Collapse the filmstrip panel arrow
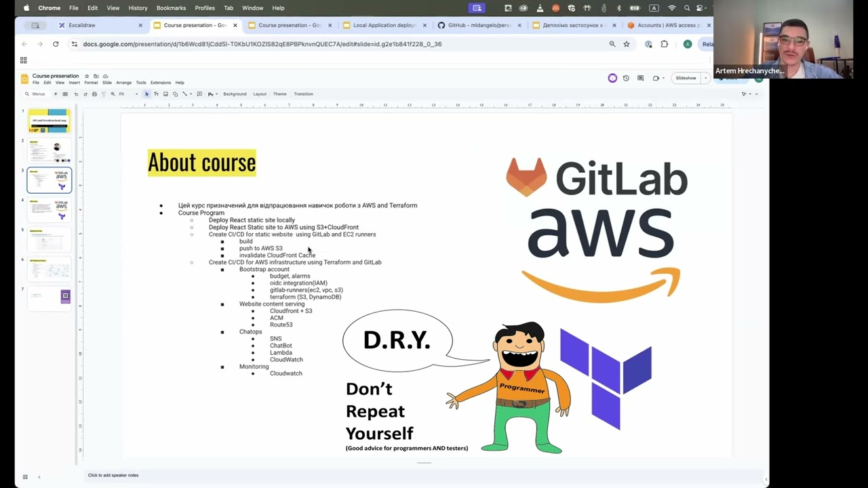The image size is (868, 488). coord(39,476)
